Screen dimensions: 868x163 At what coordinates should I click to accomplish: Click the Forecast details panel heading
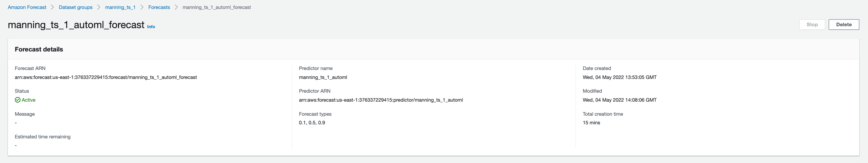tap(39, 50)
